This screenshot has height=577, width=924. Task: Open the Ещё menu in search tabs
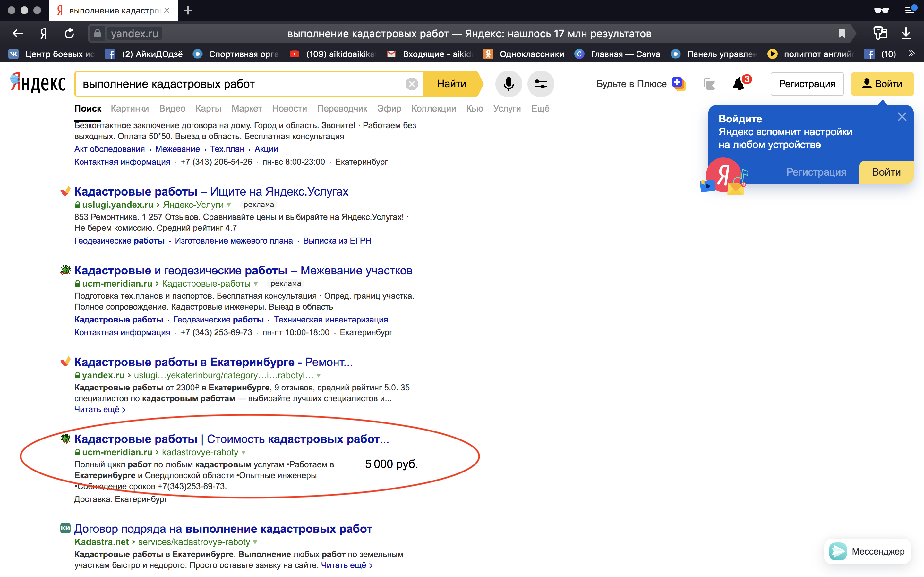coord(540,108)
